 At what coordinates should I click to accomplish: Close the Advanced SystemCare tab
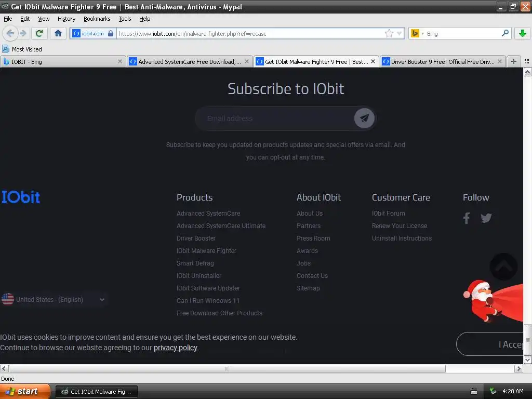pos(247,61)
